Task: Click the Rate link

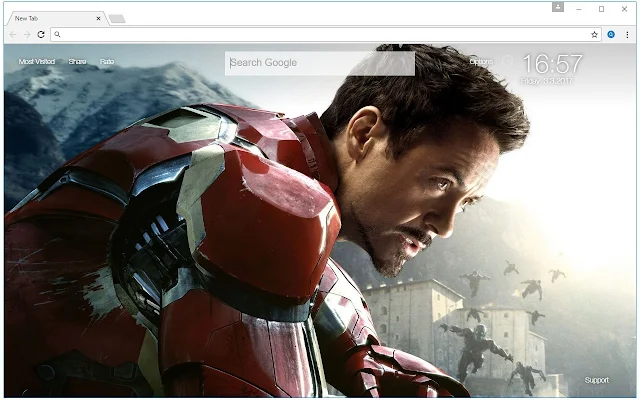Action: [x=107, y=62]
